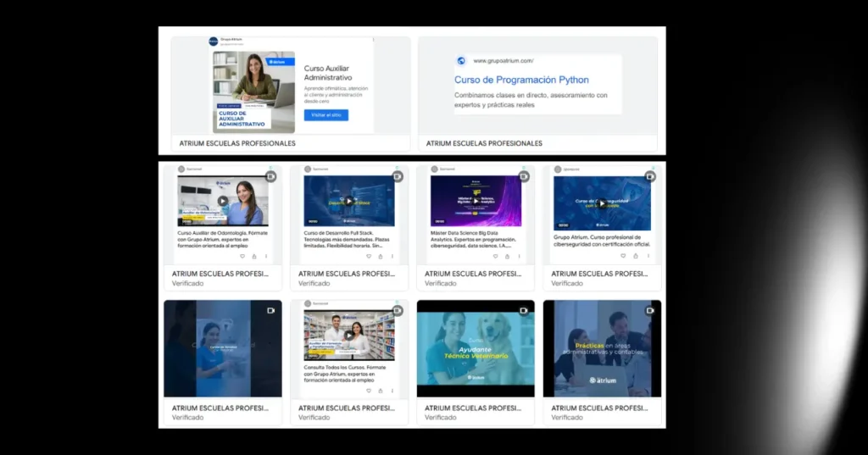This screenshot has height=455, width=868.
Task: Share the Data Science ad
Action: 507,256
